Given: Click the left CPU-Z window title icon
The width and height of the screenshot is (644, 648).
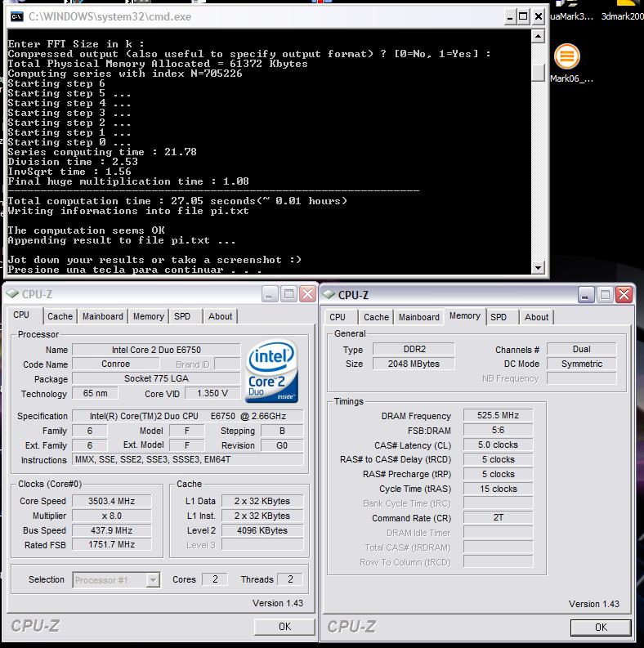Looking at the screenshot, I should click(x=12, y=294).
